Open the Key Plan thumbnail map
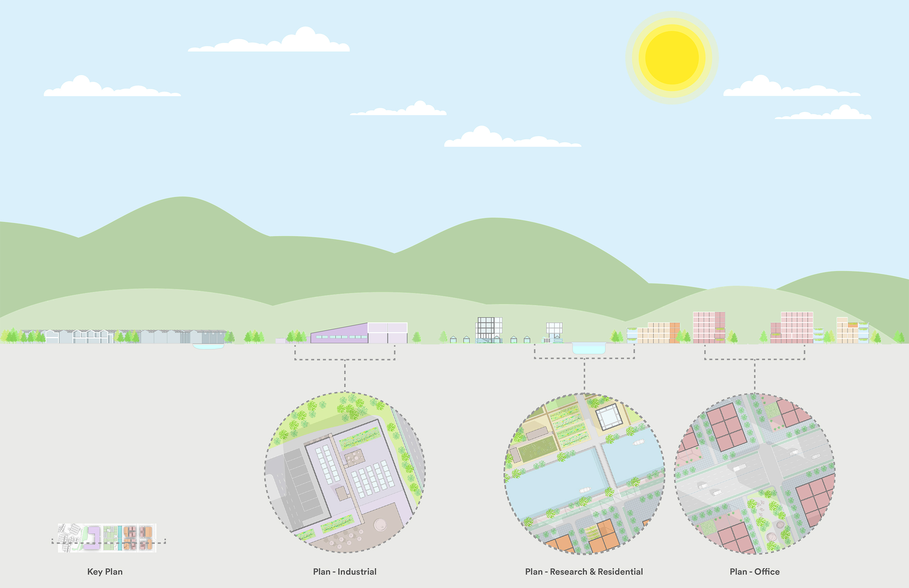The height and width of the screenshot is (588, 909). 107,538
